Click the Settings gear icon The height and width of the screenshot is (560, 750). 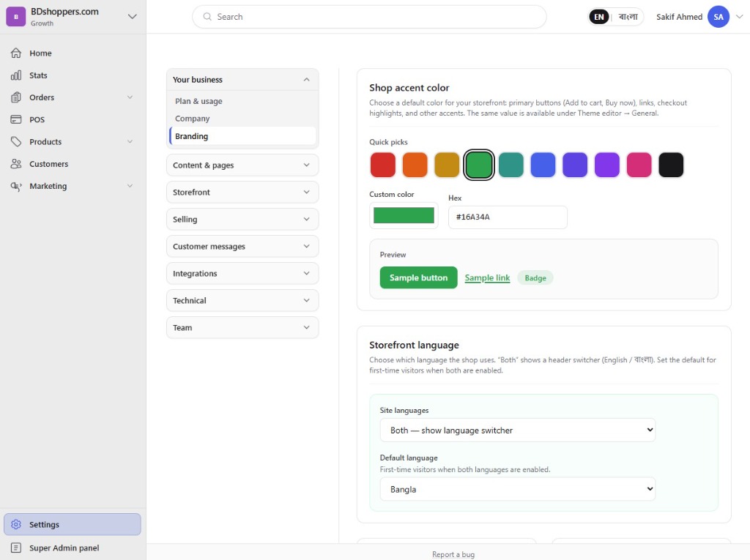tap(16, 524)
